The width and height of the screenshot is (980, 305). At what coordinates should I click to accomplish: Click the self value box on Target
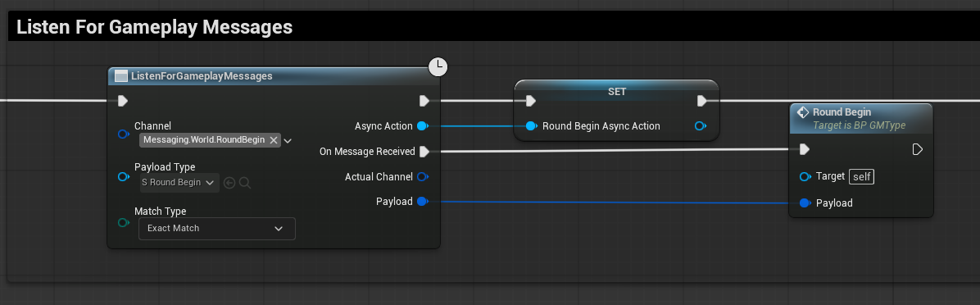[862, 177]
